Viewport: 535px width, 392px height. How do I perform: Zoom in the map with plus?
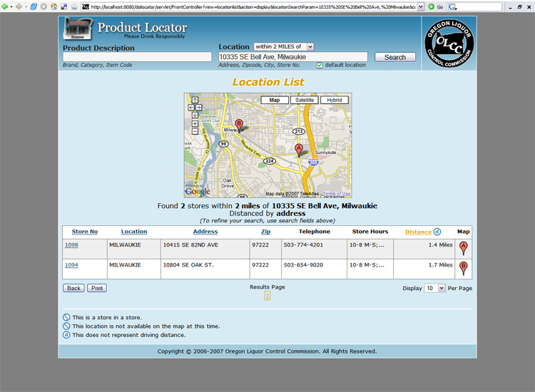195,123
